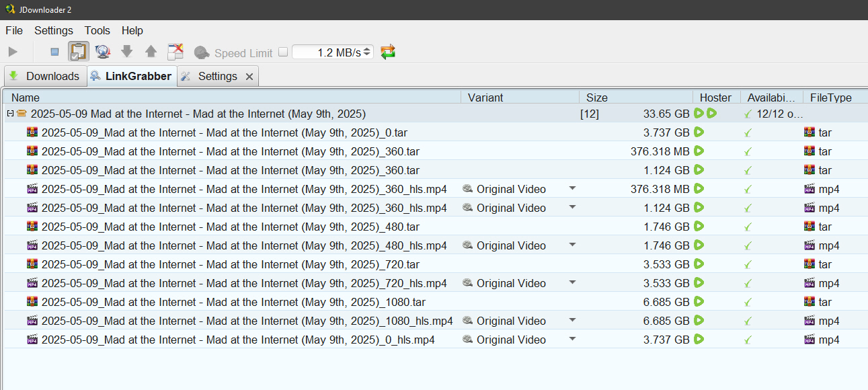Close the Settings tab
868x390 pixels.
(x=249, y=77)
